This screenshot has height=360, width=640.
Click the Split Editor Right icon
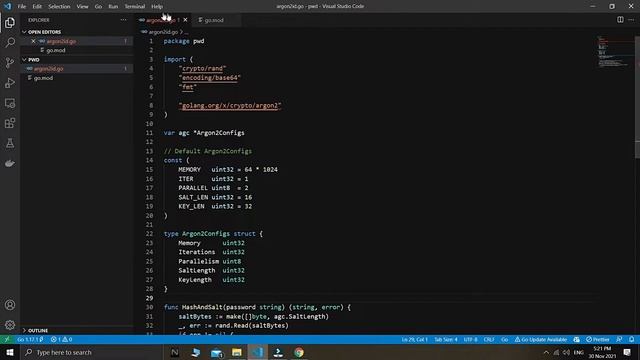(620, 20)
